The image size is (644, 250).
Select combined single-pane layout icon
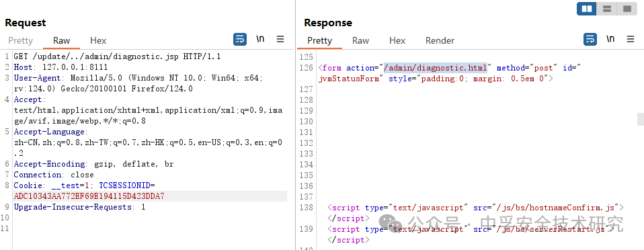(x=627, y=9)
